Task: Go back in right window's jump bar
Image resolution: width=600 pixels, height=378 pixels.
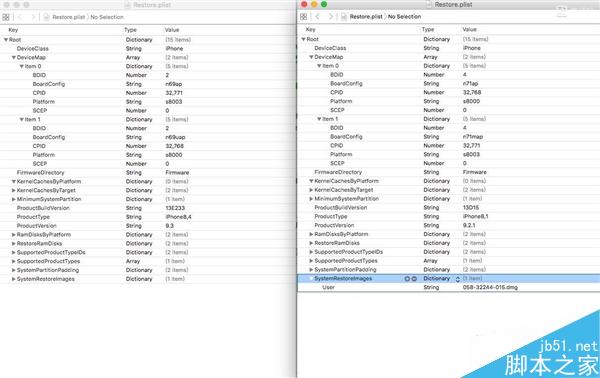Action: tap(318, 17)
